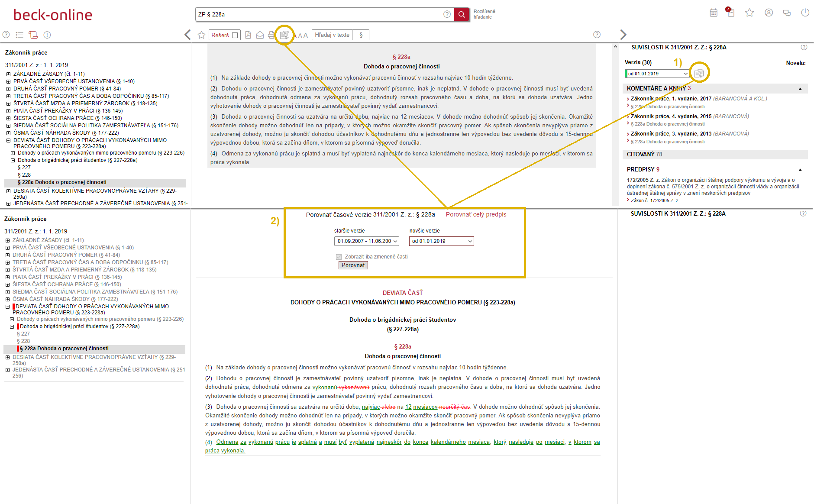Open the document info exclamation icon
This screenshot has width=814, height=504.
coord(47,35)
